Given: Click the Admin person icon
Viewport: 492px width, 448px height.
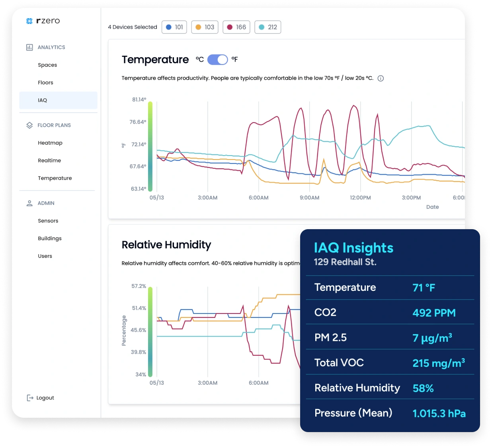Looking at the screenshot, I should click(29, 203).
